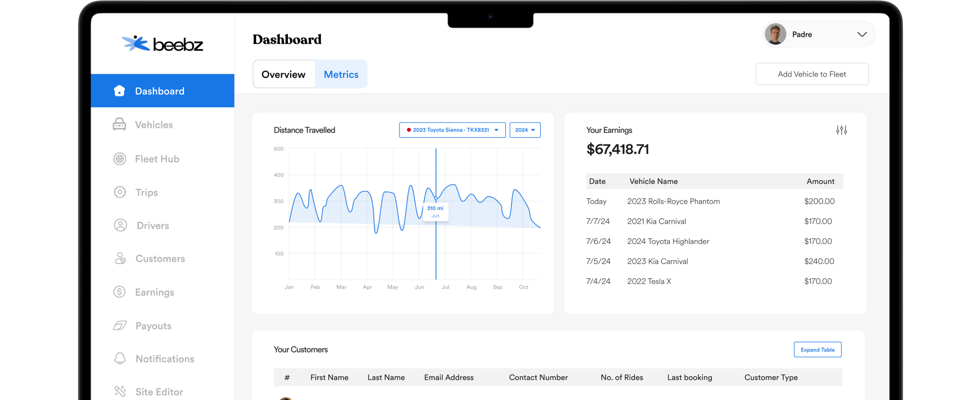Click the First Name column header

329,377
